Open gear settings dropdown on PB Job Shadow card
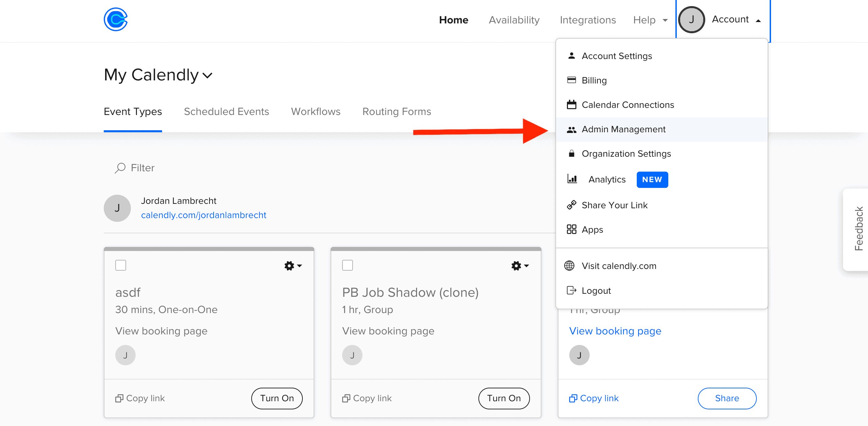This screenshot has width=868, height=426. click(520, 266)
